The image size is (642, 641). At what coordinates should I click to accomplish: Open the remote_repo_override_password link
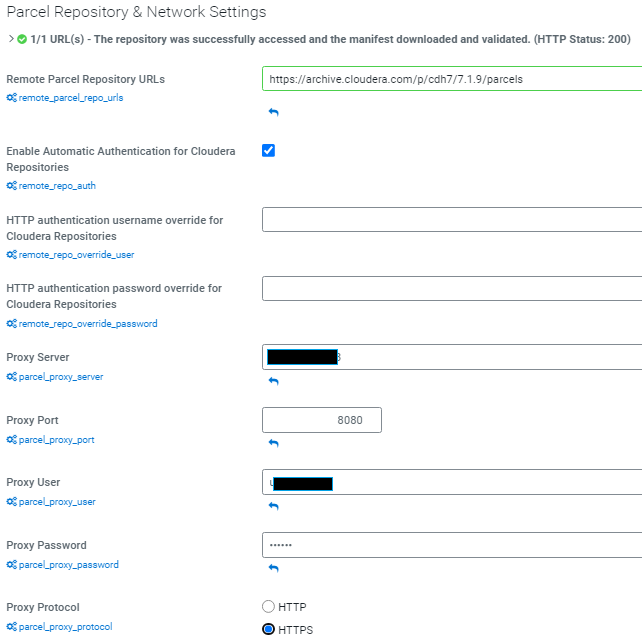pos(88,324)
